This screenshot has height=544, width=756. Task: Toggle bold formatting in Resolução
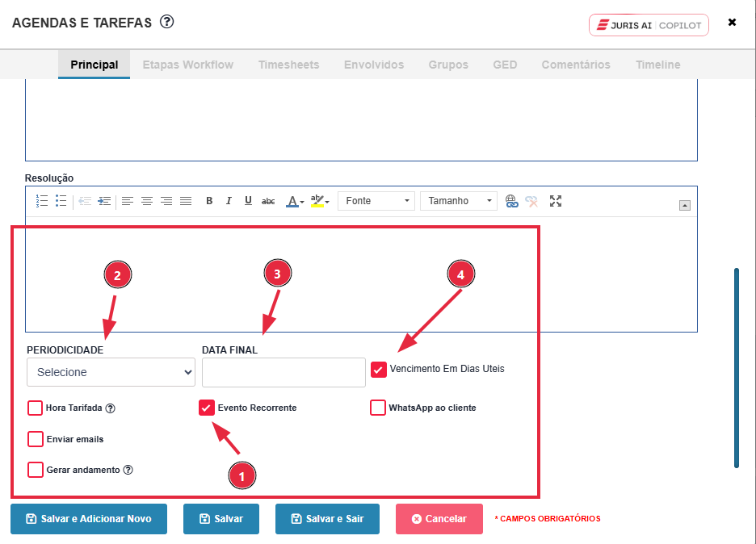pyautogui.click(x=209, y=201)
